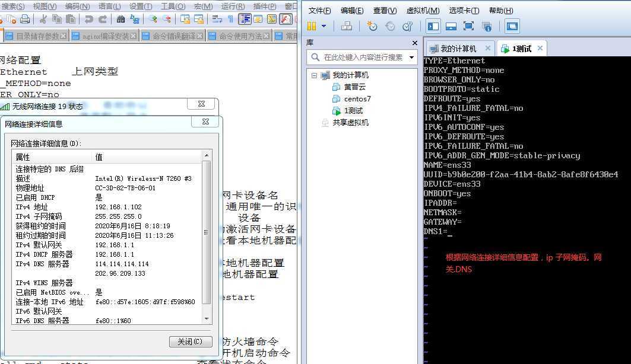Click the Print icon in Notepad++ toolbar
This screenshot has width=631, height=364.
click(25, 20)
